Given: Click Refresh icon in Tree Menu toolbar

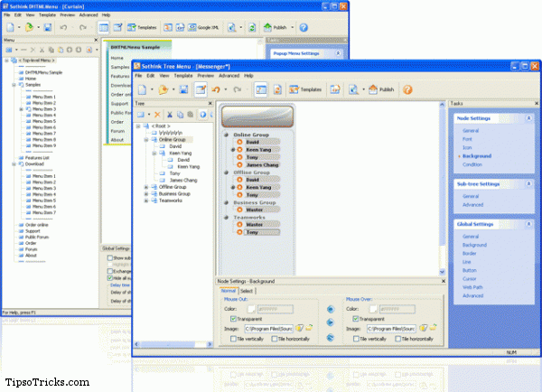Looking at the screenshot, I should (277, 90).
